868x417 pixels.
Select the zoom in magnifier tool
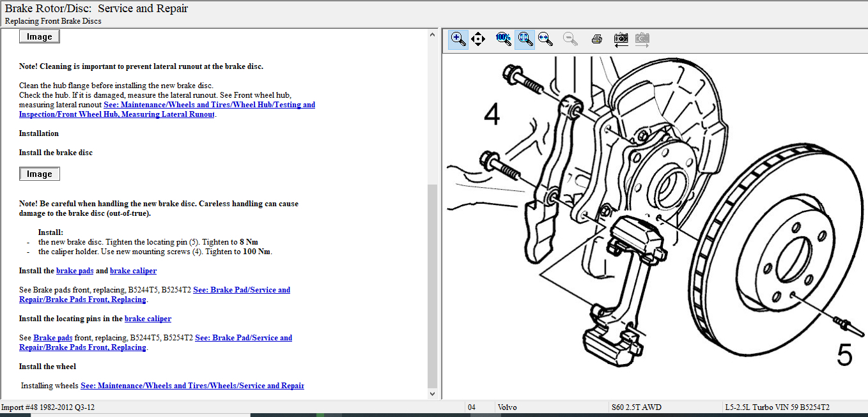pyautogui.click(x=458, y=39)
